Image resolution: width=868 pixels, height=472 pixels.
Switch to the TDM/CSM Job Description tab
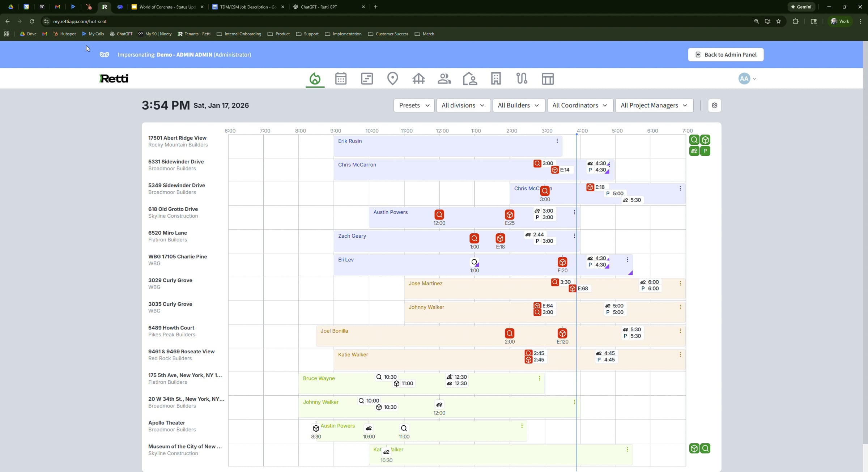248,7
